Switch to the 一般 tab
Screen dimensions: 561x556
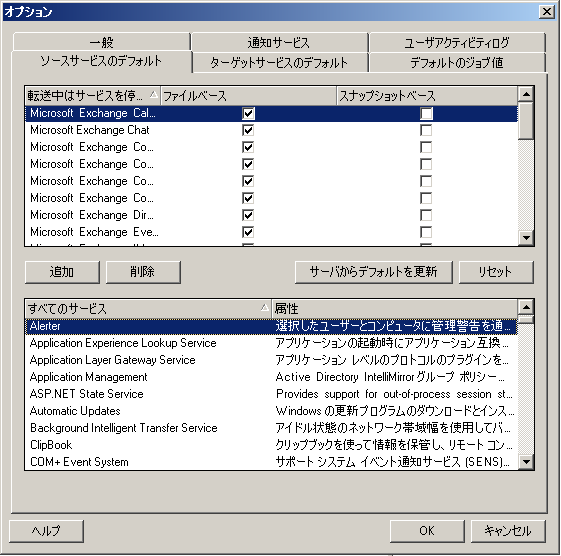point(101,42)
